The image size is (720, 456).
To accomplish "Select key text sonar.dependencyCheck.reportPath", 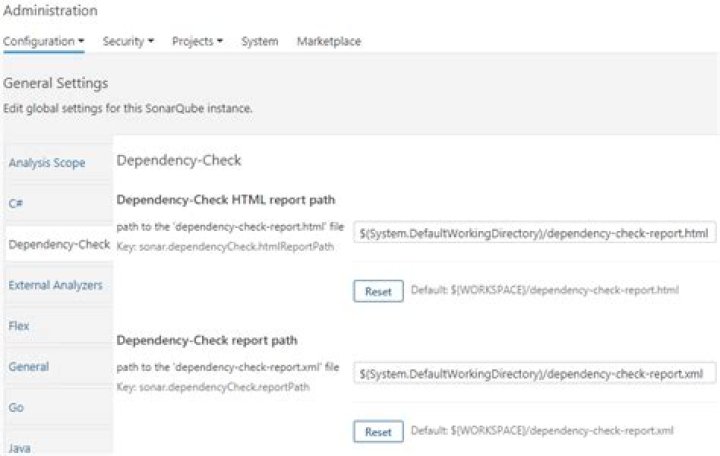I will [213, 387].
